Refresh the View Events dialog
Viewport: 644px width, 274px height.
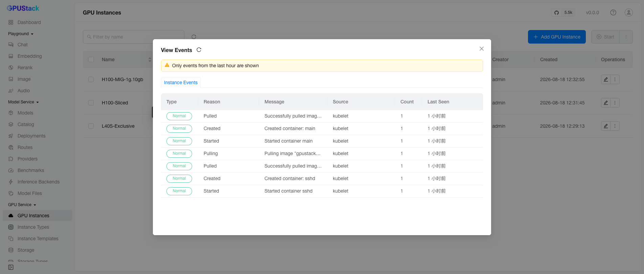pos(199,50)
